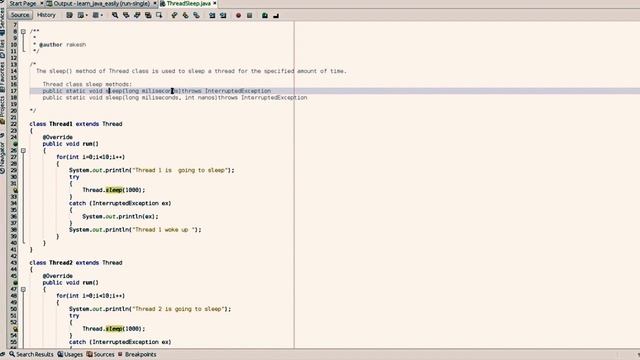Open the Files side panel tab
Viewport: 640px width, 360px height.
tap(2, 48)
